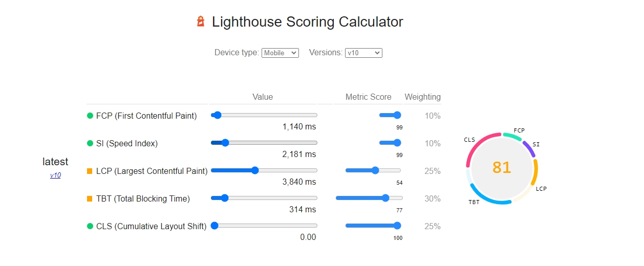The height and width of the screenshot is (266, 644).
Task: Click the FCP (First Contentful Paint) label
Action: [x=146, y=116]
